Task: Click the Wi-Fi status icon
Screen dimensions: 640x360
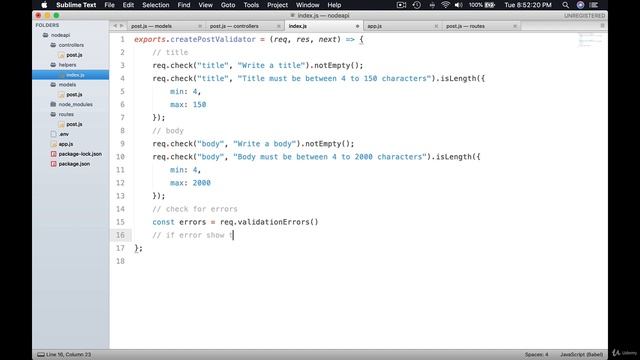Action: (445, 5)
